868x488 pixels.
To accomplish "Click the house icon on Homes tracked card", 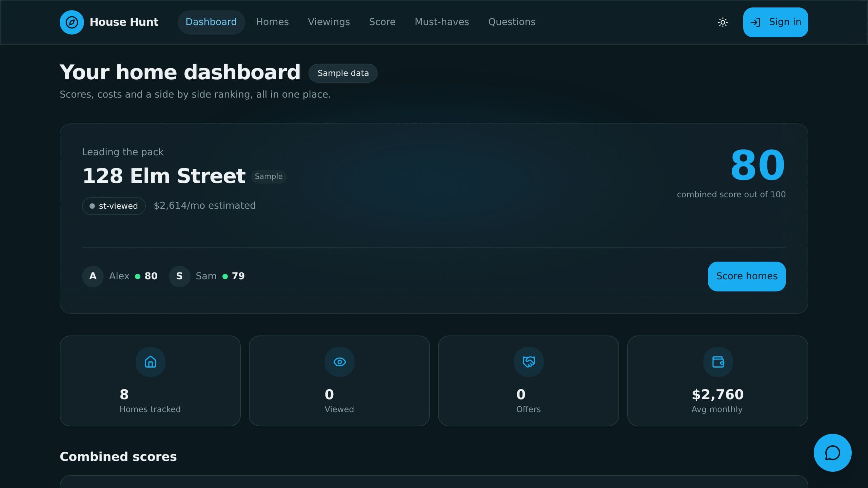I will point(151,362).
